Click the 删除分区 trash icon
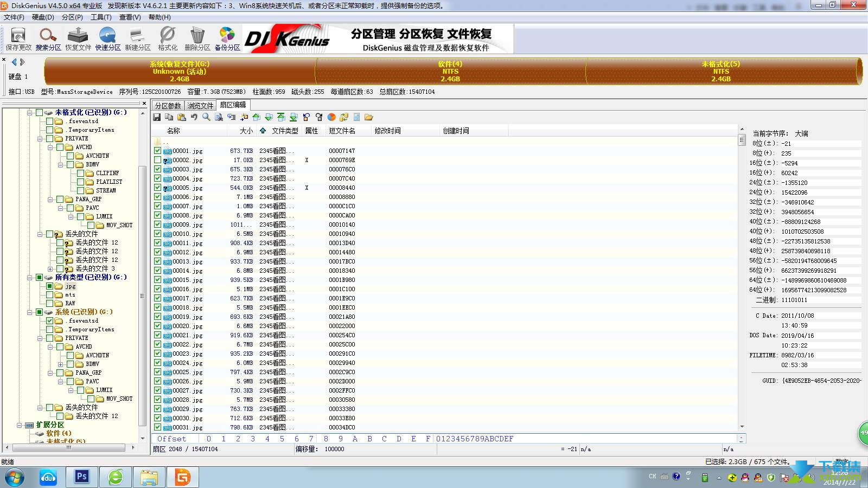The height and width of the screenshot is (488, 868). [x=197, y=39]
